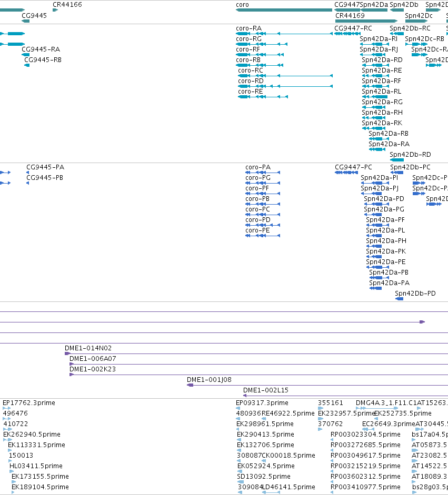Viewport: 448px width, 495px height.
Task: Click transcript CG9445-RB
Action: (43, 59)
